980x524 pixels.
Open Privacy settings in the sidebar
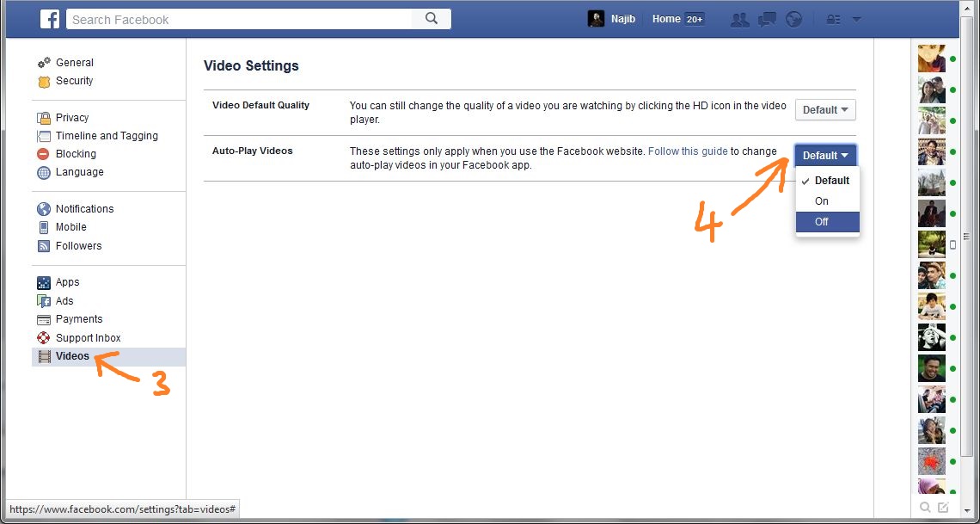click(72, 118)
